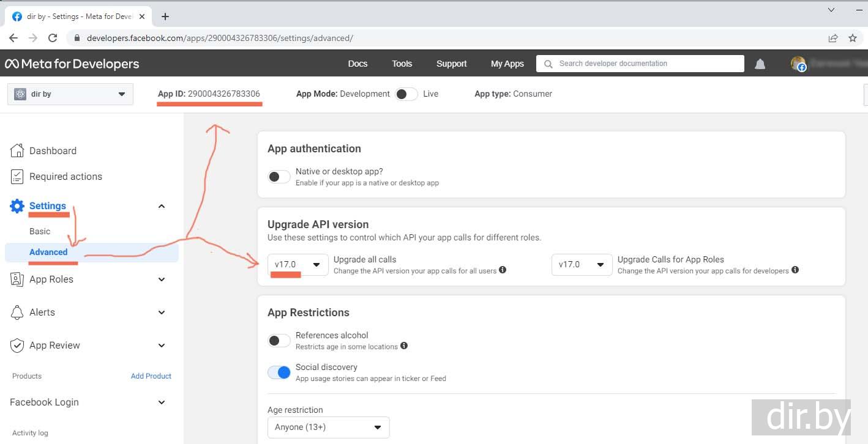Open the Upgrade all calls version dropdown
This screenshot has height=444, width=868.
tap(297, 265)
